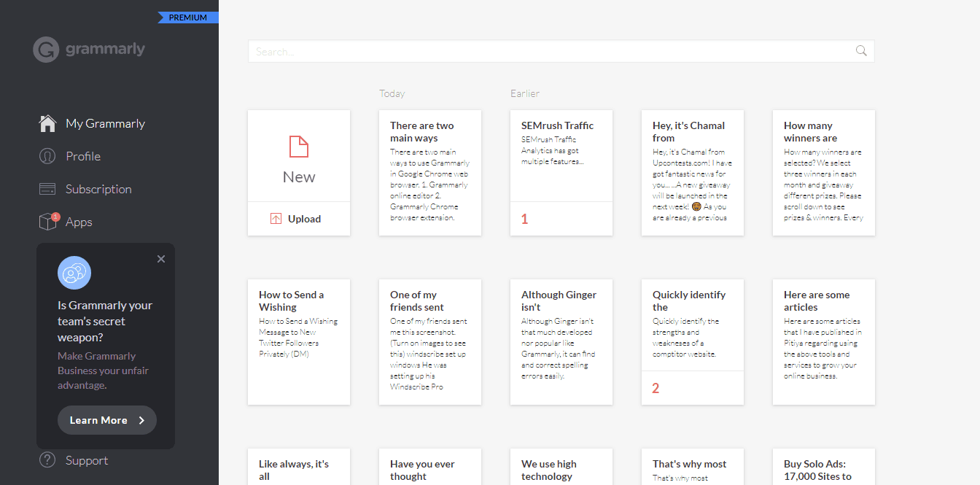
Task: Dismiss the Grammarly Business promo card
Action: click(161, 259)
